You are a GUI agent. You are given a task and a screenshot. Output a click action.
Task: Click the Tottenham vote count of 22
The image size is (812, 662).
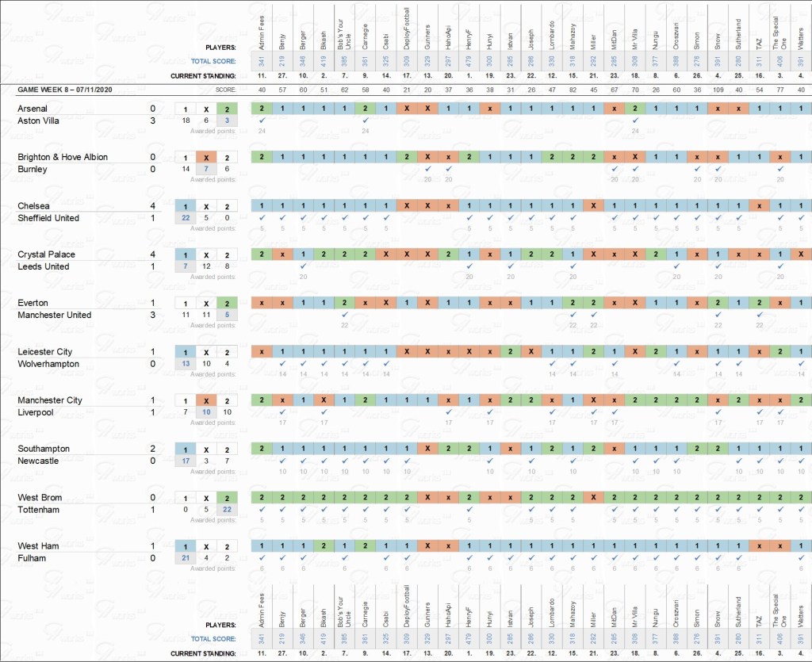(227, 510)
